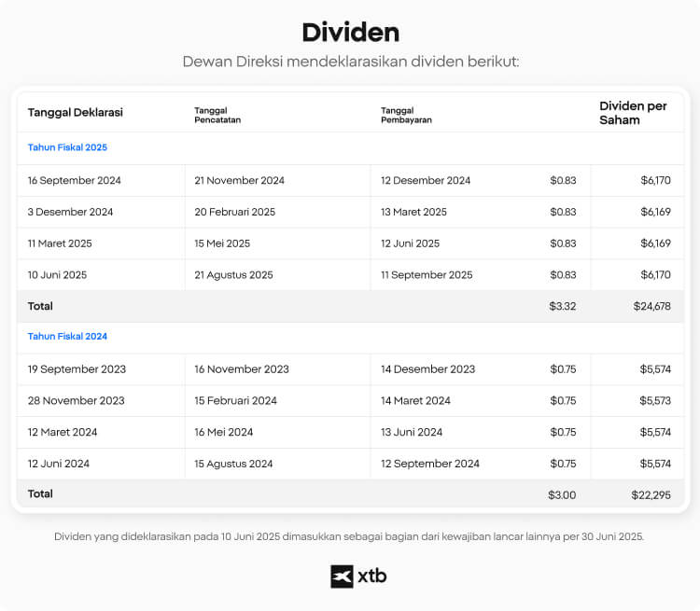Select the "13 Juni 2024" cell

[412, 432]
